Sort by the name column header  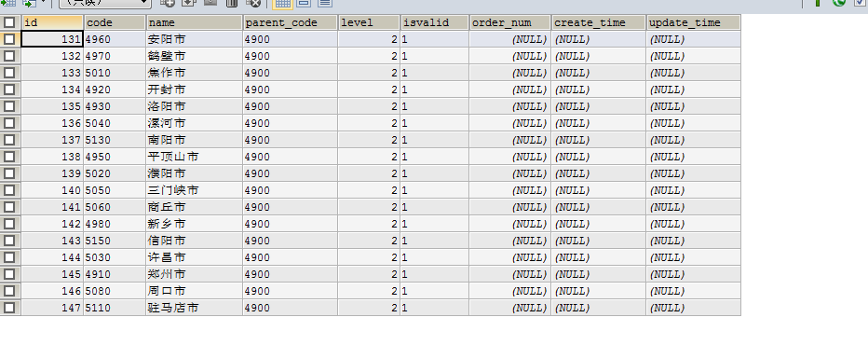click(x=195, y=22)
